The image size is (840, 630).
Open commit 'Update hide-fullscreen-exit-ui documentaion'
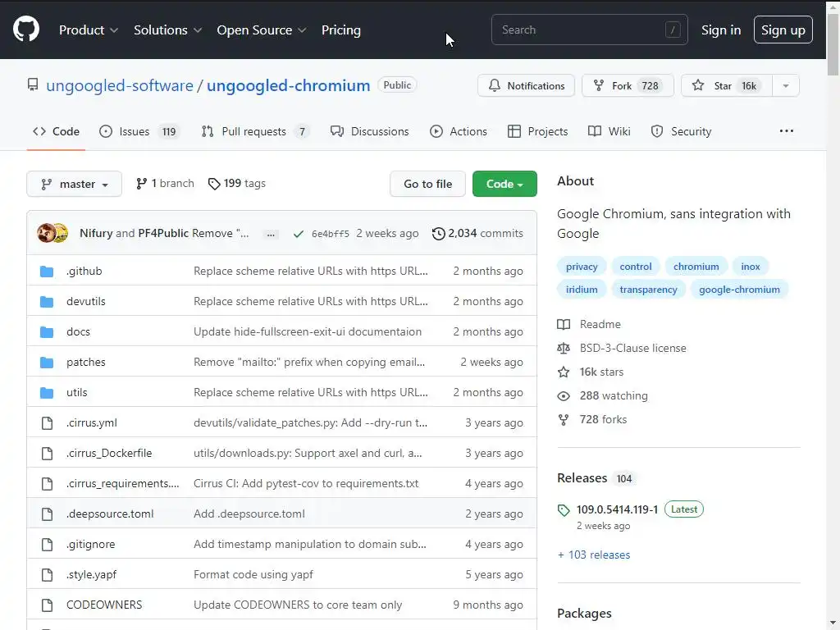(308, 331)
